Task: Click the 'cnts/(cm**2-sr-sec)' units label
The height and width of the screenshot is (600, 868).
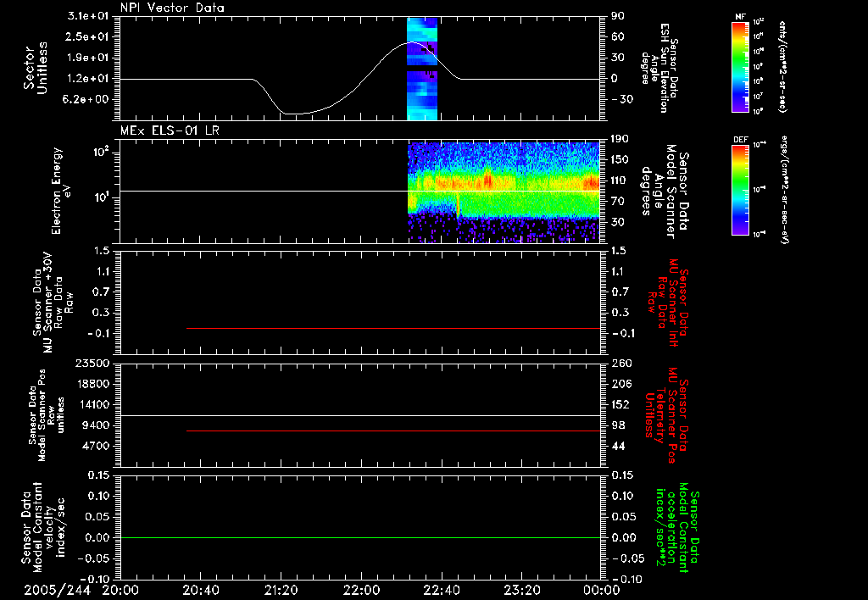Action: click(782, 66)
